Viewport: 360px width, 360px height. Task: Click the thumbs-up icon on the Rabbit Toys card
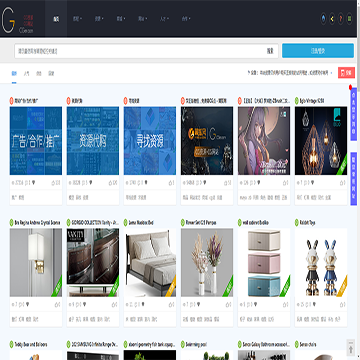pos(341,304)
